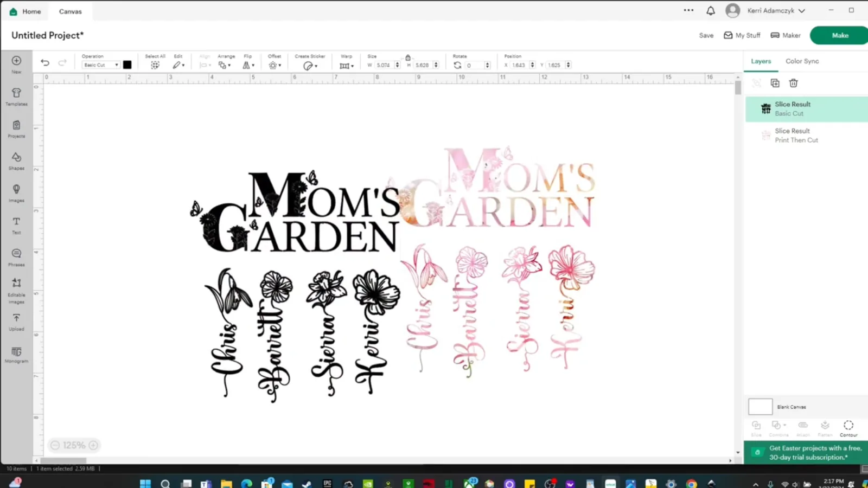
Task: Click the height size input field
Action: click(423, 65)
